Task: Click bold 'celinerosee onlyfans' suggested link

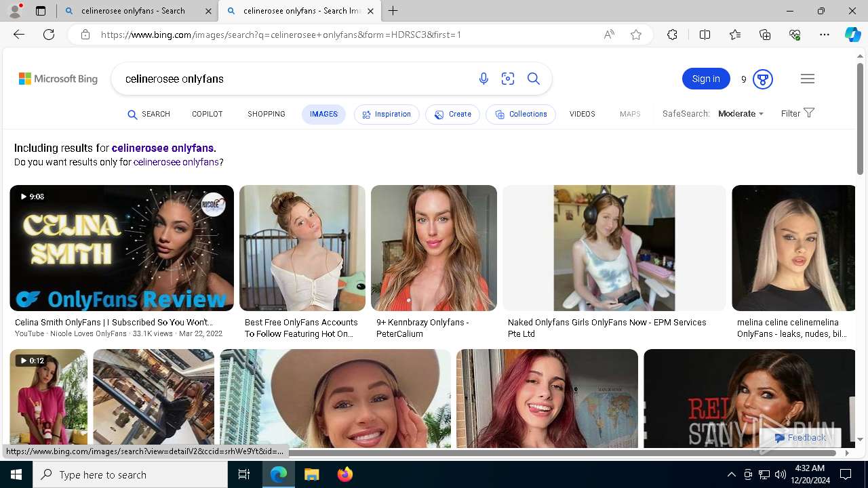Action: click(163, 148)
